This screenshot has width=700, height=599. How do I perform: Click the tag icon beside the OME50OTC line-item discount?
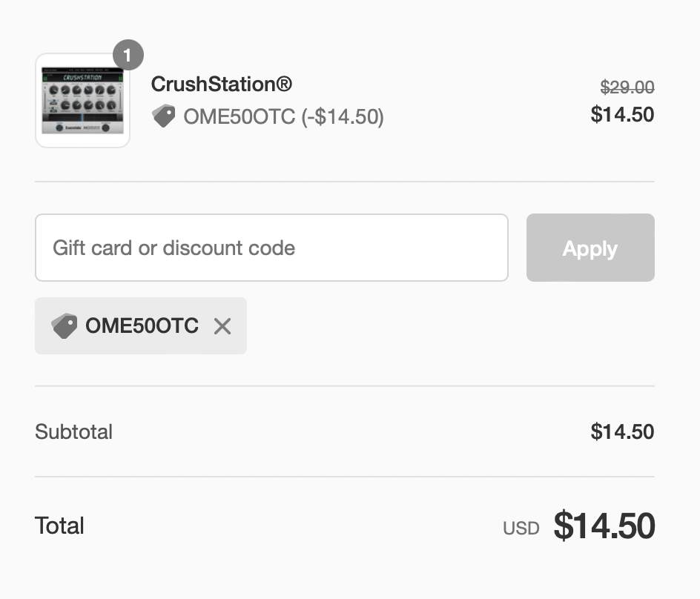coord(163,116)
